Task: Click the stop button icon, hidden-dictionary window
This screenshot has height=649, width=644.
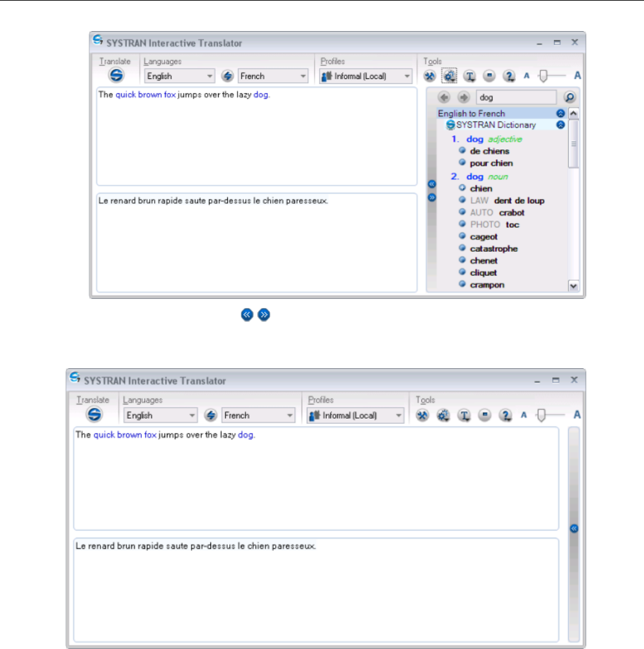Action: point(485,415)
